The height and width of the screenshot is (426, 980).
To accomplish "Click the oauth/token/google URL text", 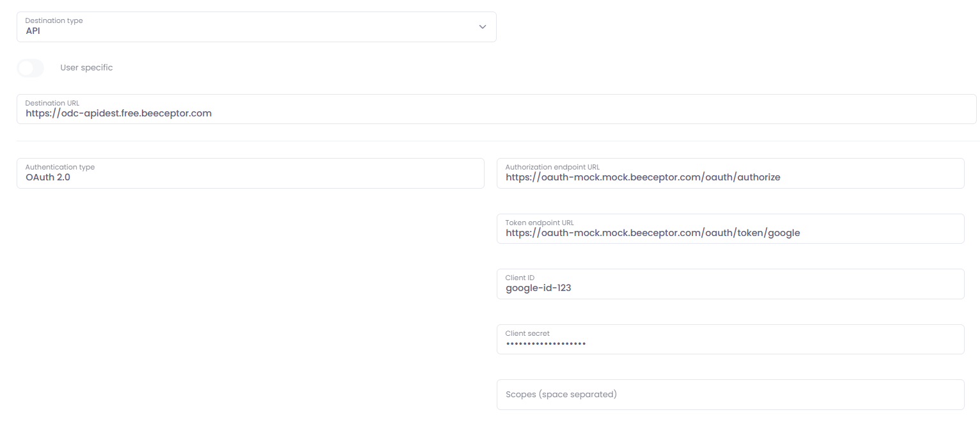I will coord(652,233).
